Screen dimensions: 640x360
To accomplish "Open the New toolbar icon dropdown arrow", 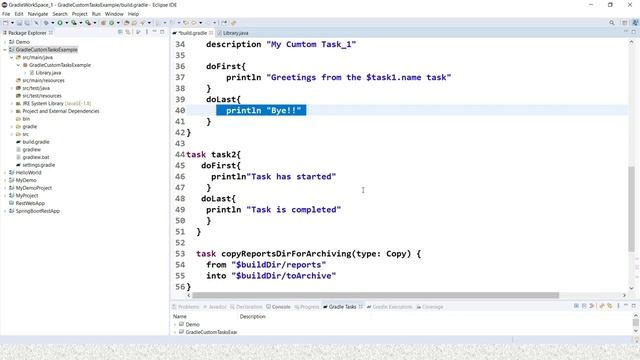I will [12, 23].
